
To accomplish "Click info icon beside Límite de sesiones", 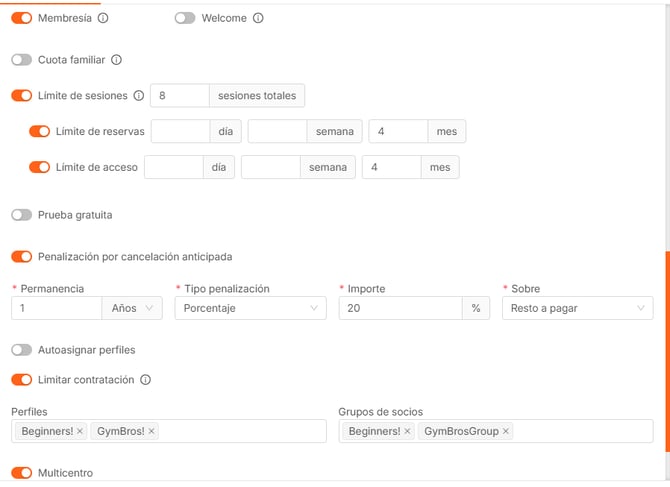I will tap(139, 96).
